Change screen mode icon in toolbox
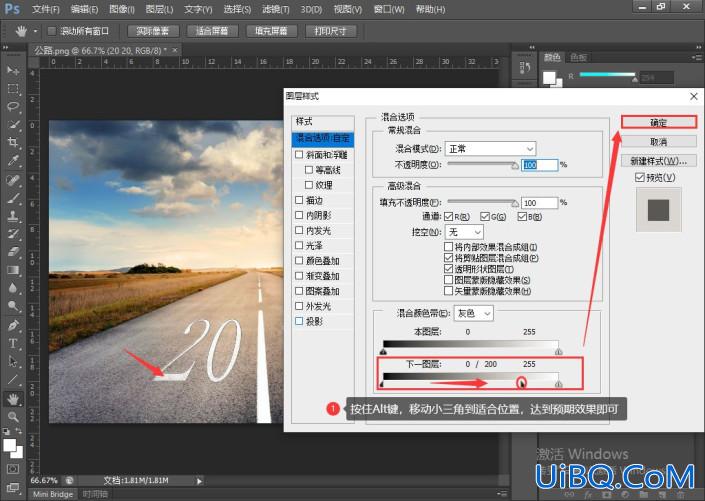Viewport: 705px width, 501px height. click(13, 488)
